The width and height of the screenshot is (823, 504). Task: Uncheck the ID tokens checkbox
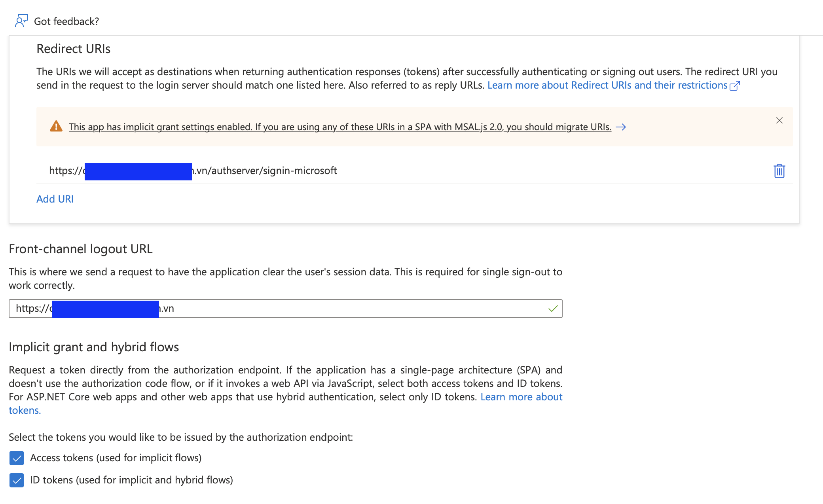click(x=17, y=480)
